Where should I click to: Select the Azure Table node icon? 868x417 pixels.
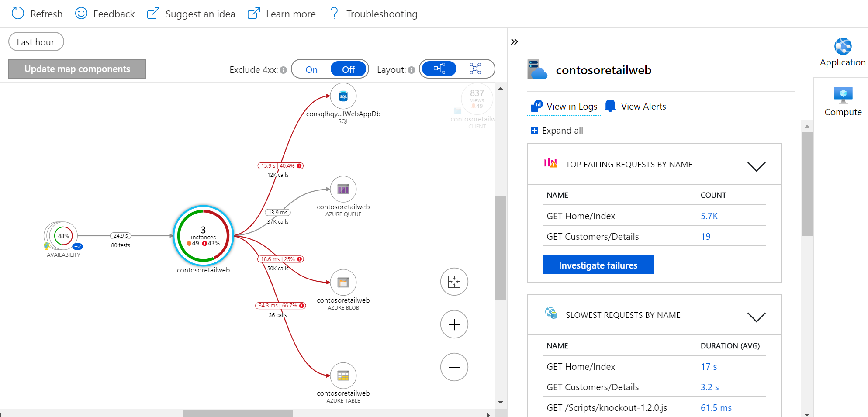pos(343,376)
